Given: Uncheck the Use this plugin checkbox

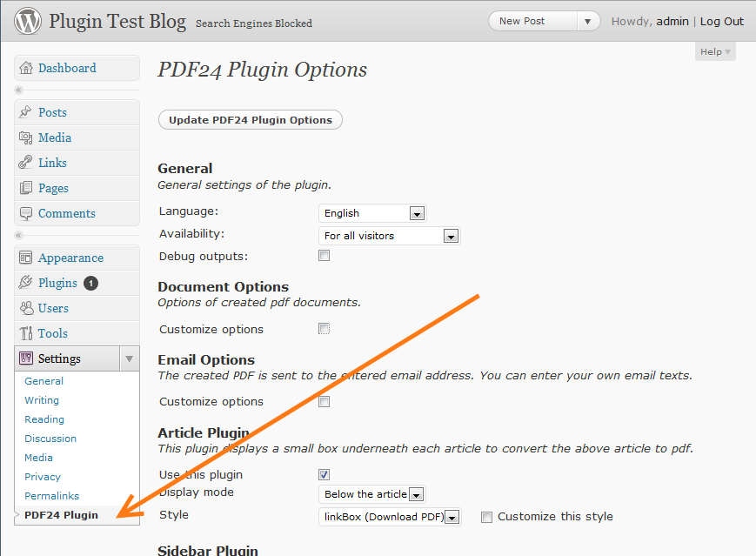Looking at the screenshot, I should [324, 474].
